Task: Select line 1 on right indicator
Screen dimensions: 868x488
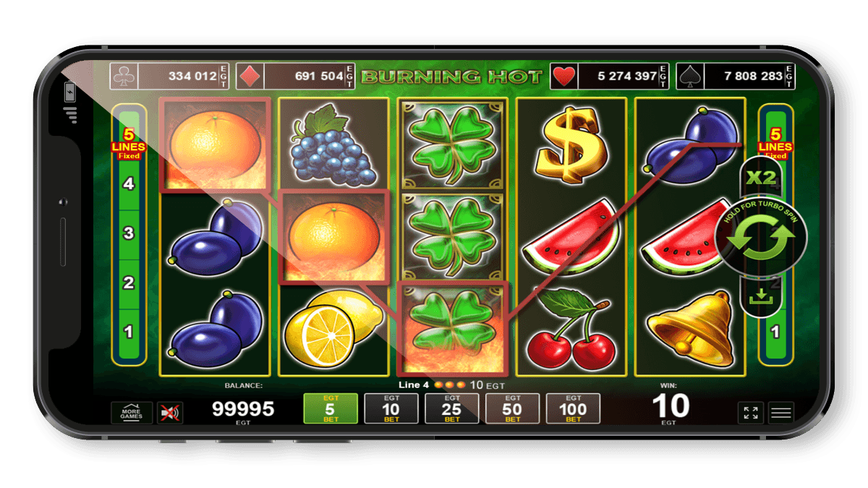Action: pos(775,332)
